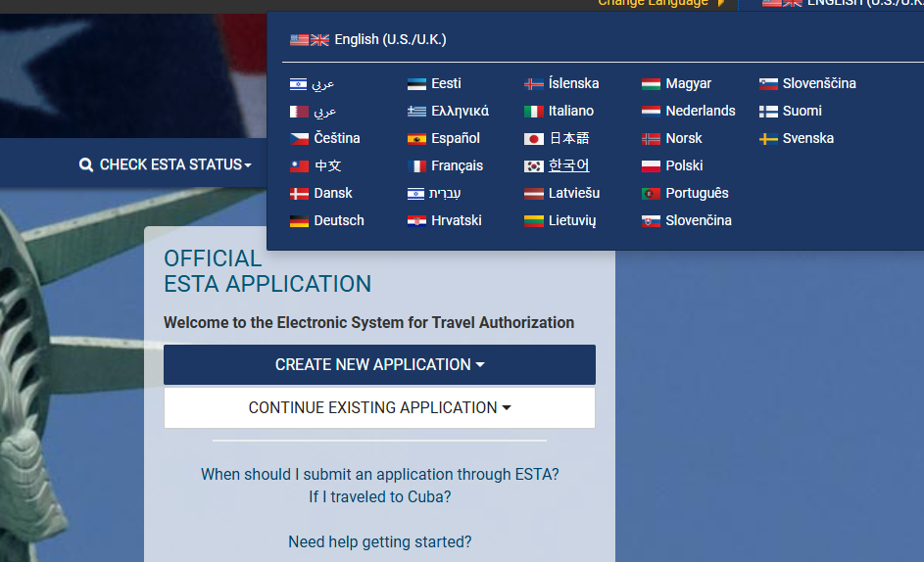Viewport: 924px width, 562px height.
Task: Click the Slovenian flag icon next to Slovenščina
Action: pos(768,84)
